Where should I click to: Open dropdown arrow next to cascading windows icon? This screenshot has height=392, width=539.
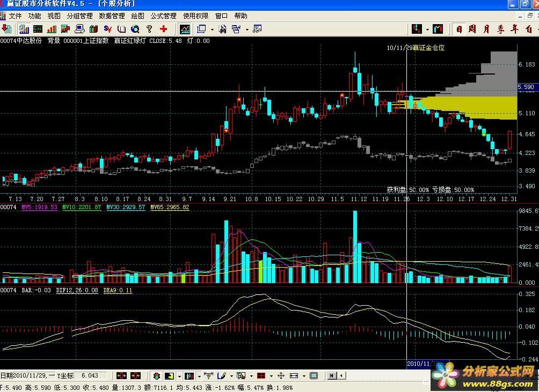(247, 29)
